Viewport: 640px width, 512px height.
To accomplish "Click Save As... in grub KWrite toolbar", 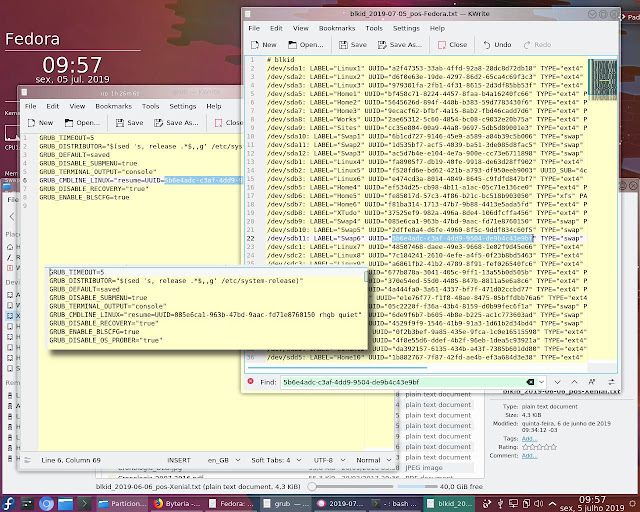I will pyautogui.click(x=176, y=122).
